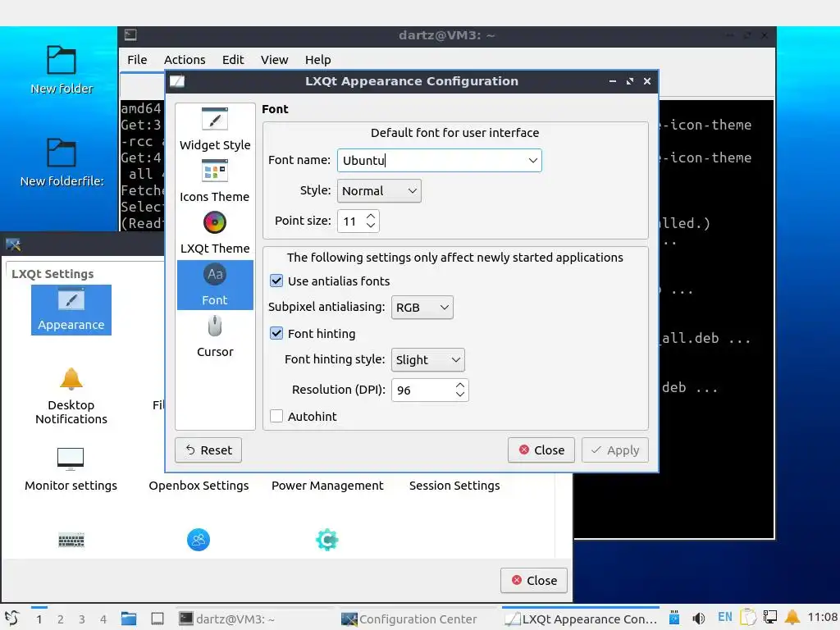Click the Apply button
This screenshot has height=630, width=840.
point(615,450)
